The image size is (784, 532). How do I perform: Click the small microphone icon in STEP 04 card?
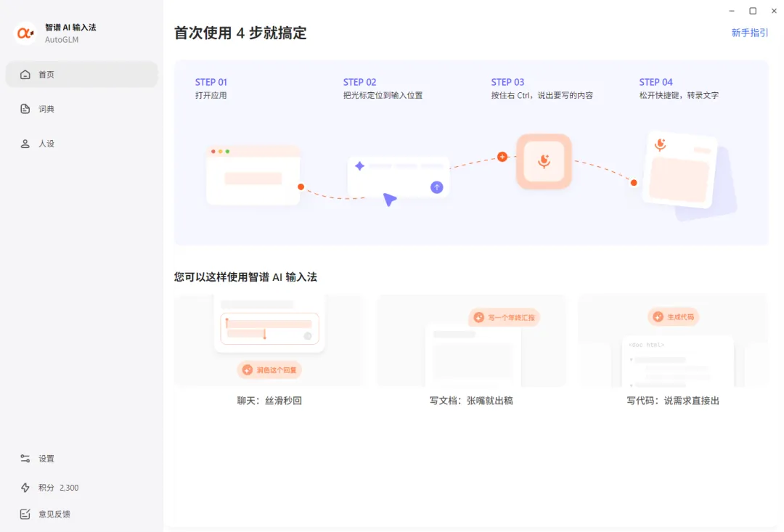(660, 144)
